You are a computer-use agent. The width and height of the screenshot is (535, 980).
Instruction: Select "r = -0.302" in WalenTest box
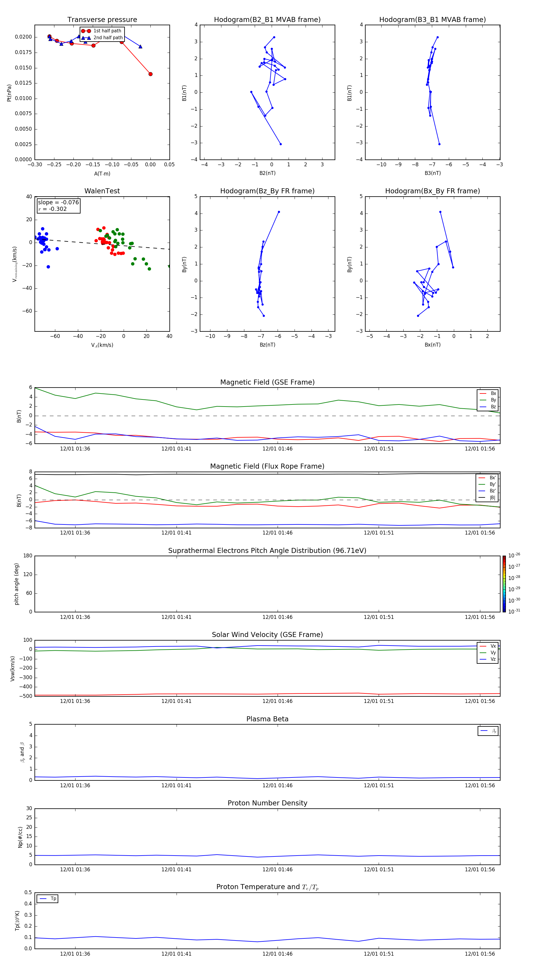pyautogui.click(x=52, y=209)
